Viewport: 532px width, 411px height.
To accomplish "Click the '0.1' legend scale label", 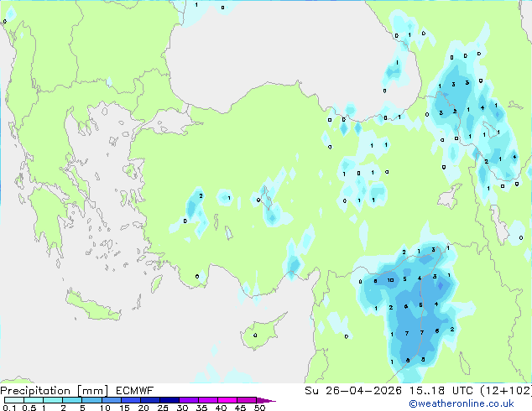I will click(9, 408).
